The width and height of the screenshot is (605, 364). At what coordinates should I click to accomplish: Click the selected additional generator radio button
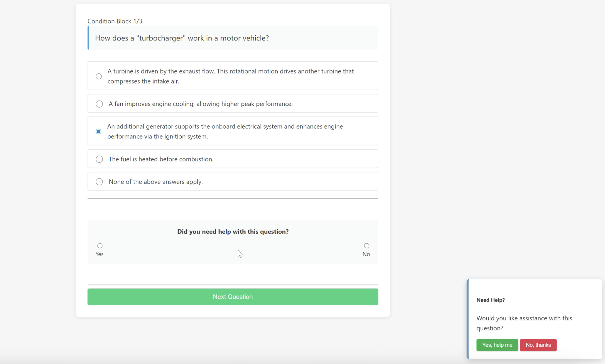pyautogui.click(x=99, y=131)
